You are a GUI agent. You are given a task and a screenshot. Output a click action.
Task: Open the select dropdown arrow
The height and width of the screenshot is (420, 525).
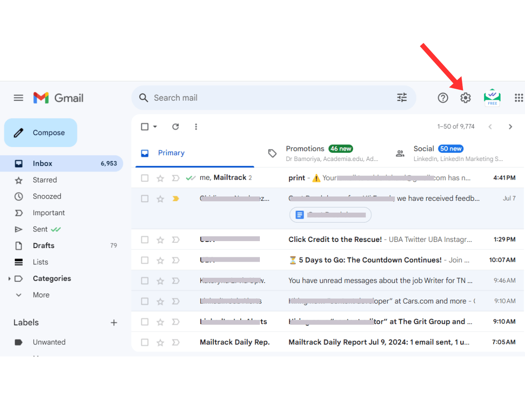pyautogui.click(x=155, y=126)
